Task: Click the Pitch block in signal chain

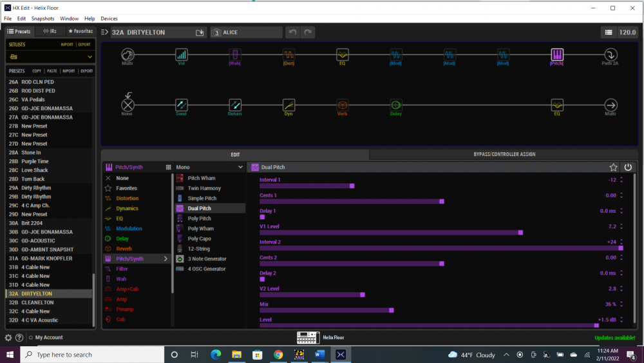Action: coord(557,55)
